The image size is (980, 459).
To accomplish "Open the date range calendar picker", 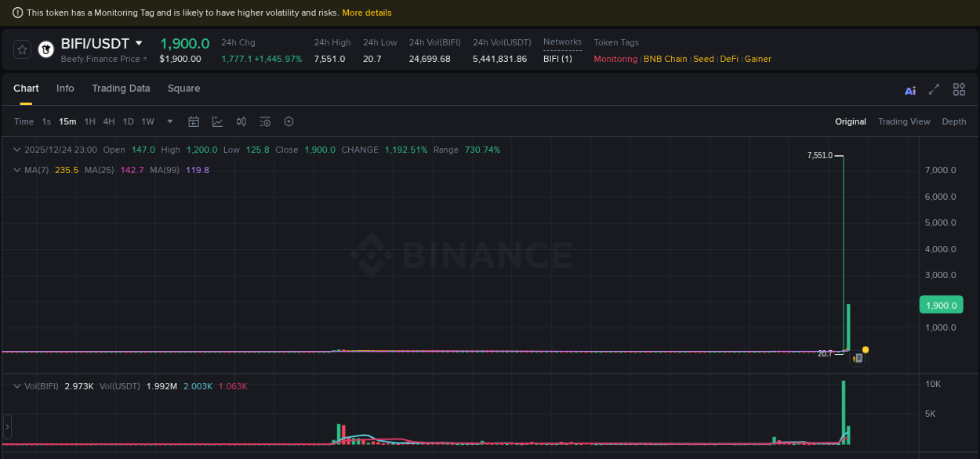I will [194, 121].
